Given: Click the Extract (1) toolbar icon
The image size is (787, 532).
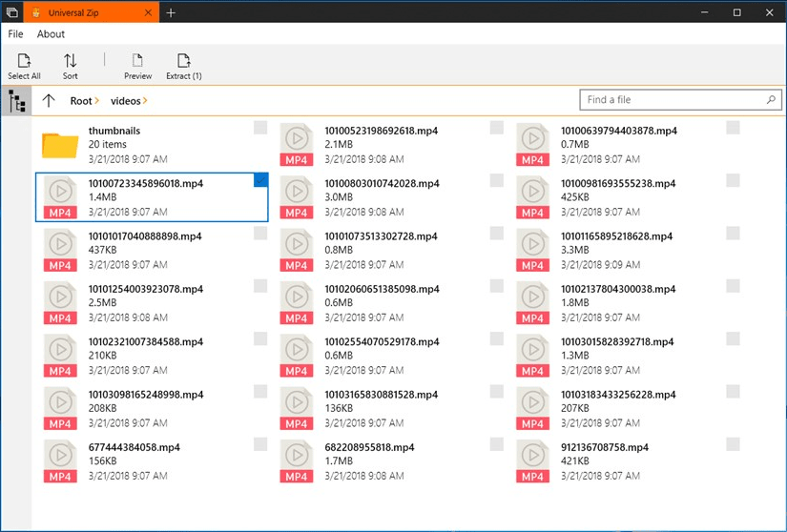Looking at the screenshot, I should [x=184, y=61].
